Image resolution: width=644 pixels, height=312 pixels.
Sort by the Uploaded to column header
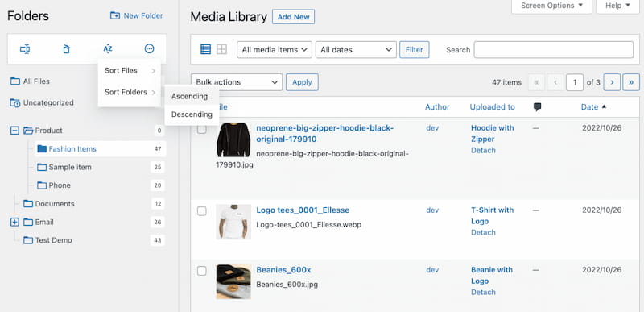pos(492,107)
